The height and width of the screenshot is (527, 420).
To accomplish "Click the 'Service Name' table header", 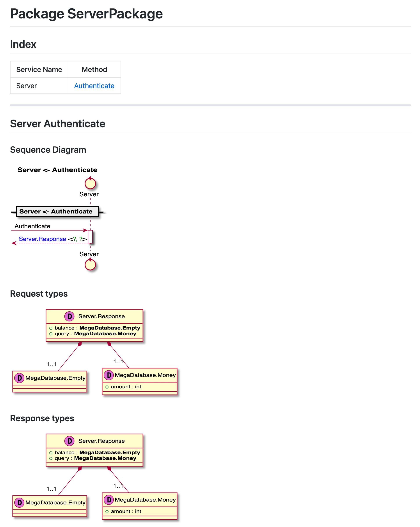I will [39, 69].
